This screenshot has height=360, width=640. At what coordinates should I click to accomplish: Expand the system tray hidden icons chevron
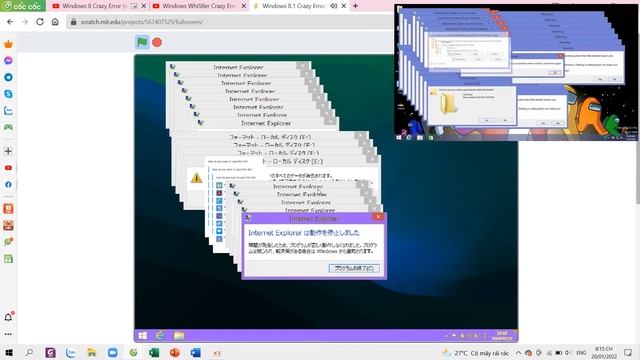point(518,353)
